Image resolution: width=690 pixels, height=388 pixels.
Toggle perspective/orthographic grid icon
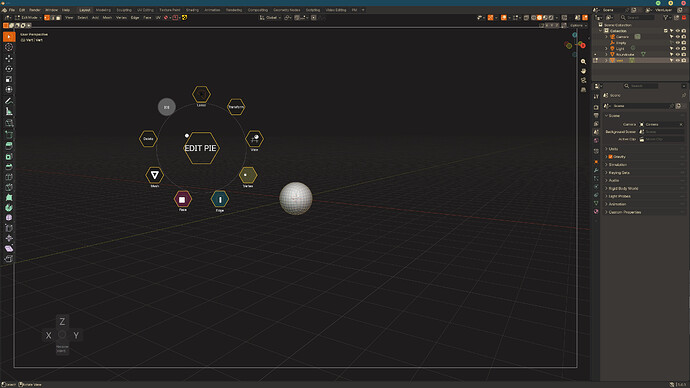pyautogui.click(x=584, y=89)
